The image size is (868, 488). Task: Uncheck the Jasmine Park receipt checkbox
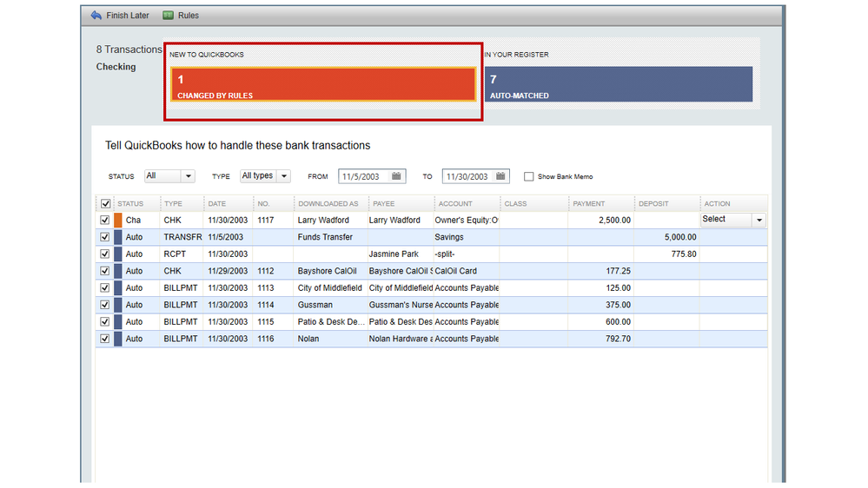click(104, 254)
